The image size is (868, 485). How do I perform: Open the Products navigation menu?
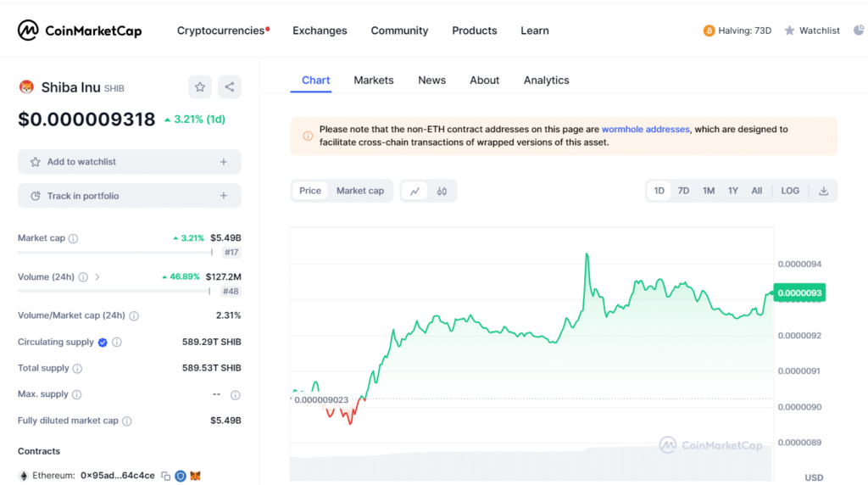(x=474, y=31)
